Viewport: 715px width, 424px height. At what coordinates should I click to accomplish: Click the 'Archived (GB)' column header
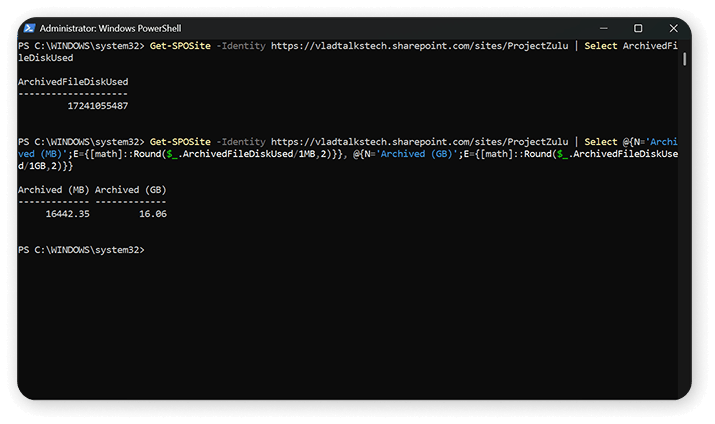(x=130, y=190)
